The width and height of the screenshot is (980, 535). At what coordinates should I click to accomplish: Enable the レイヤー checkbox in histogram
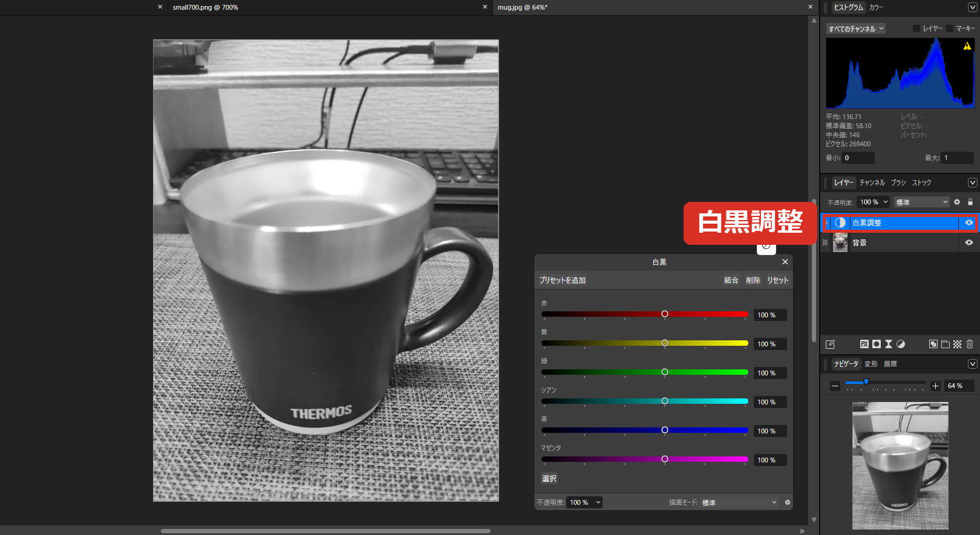916,28
